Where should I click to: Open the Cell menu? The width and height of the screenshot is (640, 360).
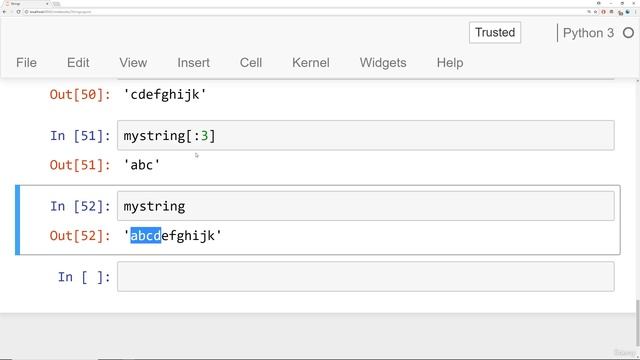click(251, 63)
